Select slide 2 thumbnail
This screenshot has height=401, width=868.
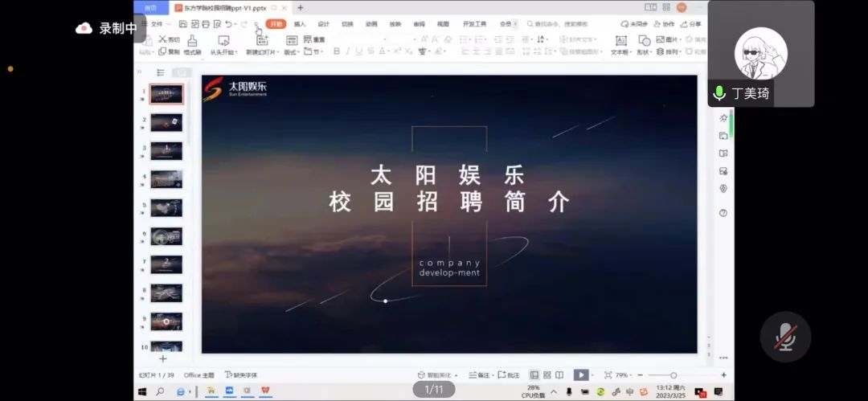[x=166, y=122]
